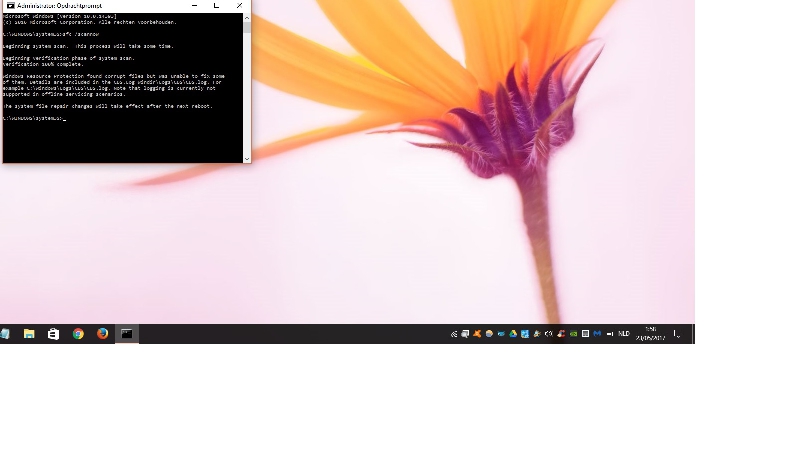Open the taskbar clock and date
Screen dimensions: 800x450
[651, 334]
